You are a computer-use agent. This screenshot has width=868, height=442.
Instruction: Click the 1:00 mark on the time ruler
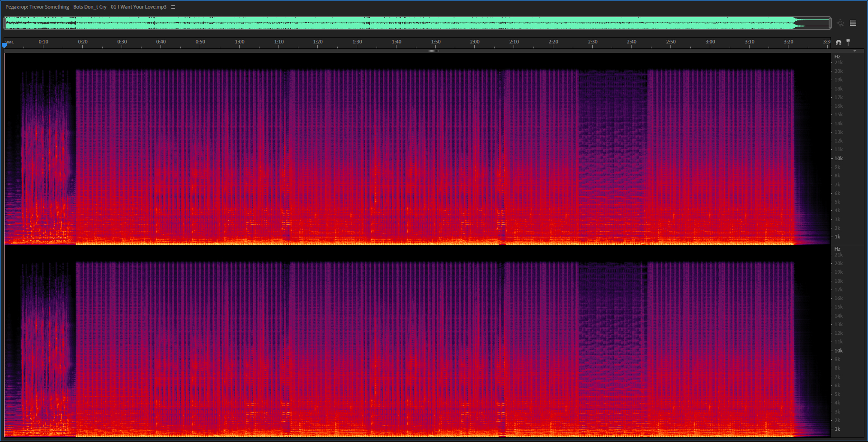coord(240,42)
